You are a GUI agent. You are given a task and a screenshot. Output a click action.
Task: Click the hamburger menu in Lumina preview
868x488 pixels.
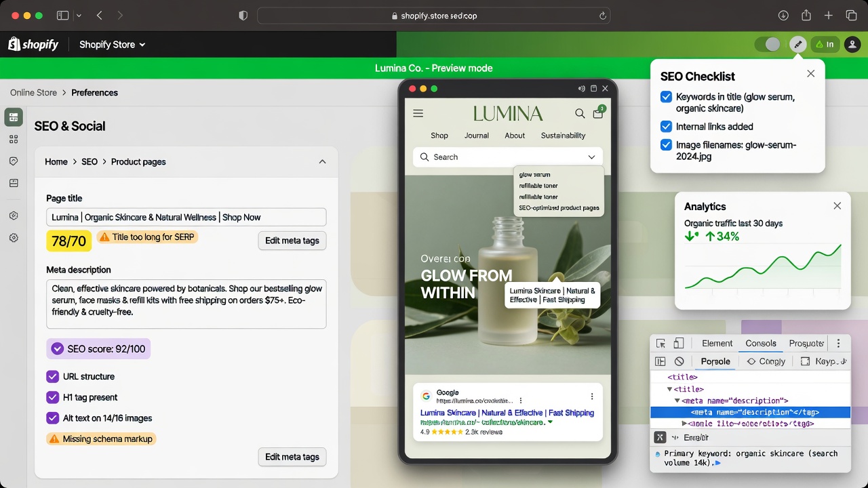tap(418, 114)
